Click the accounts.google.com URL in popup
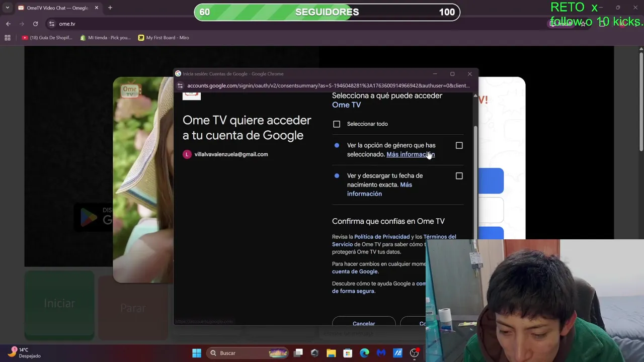Screen dimensions: 644x362 pos(328,85)
